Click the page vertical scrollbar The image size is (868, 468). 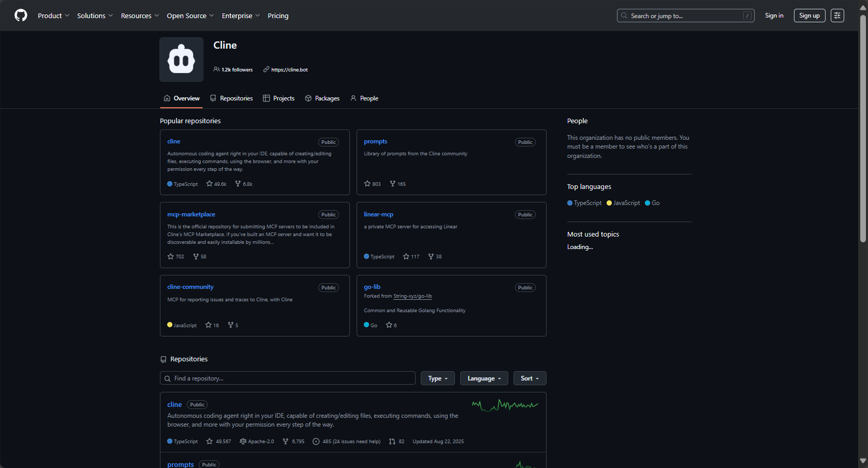(863, 128)
